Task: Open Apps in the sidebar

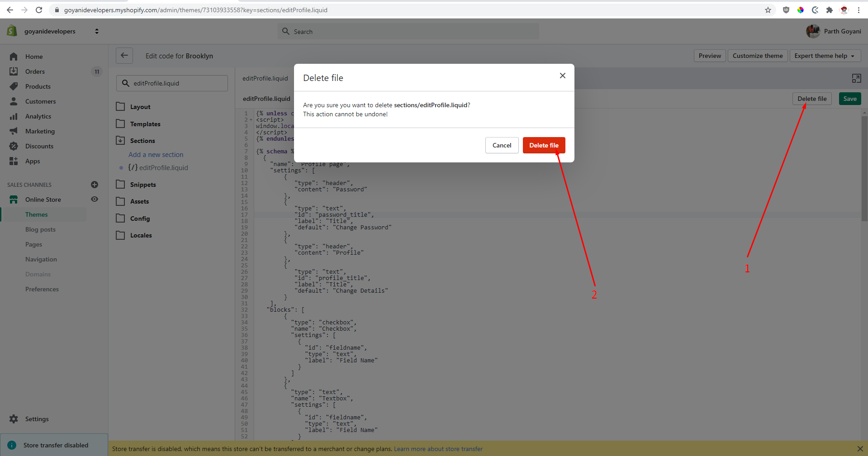Action: [x=33, y=161]
